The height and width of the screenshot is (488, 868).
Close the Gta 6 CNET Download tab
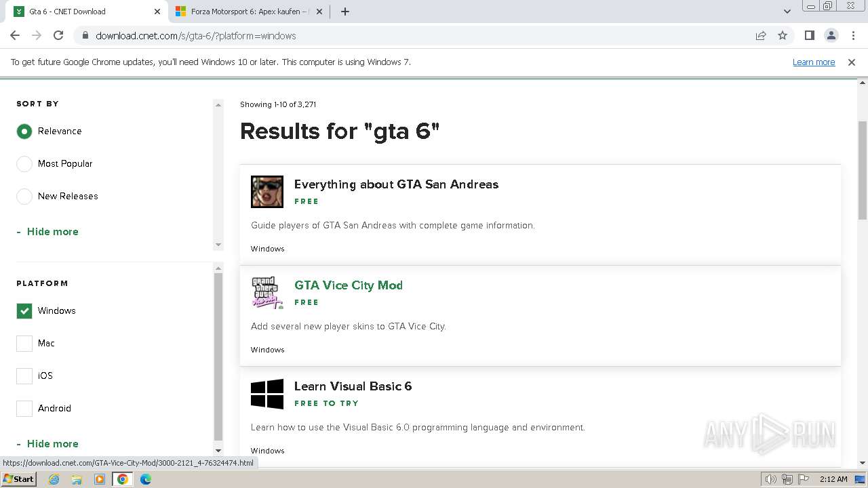pyautogui.click(x=157, y=12)
